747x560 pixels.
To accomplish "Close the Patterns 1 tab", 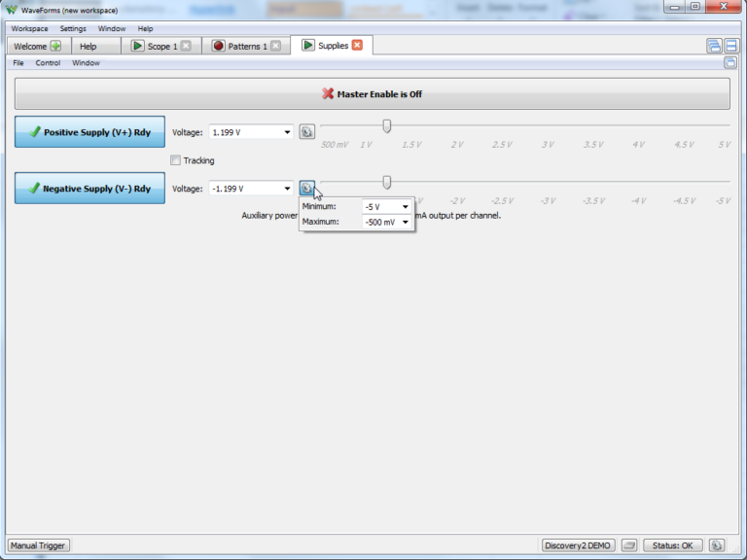I will coord(275,46).
